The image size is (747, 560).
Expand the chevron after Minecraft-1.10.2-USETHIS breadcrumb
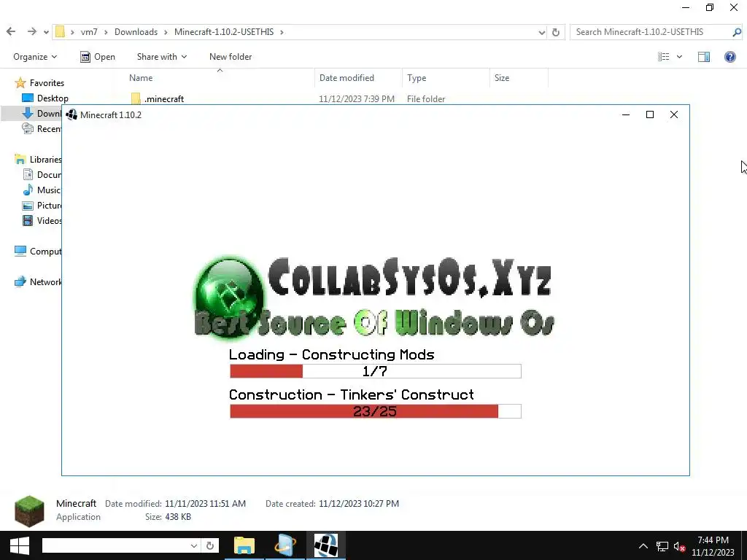(x=282, y=32)
